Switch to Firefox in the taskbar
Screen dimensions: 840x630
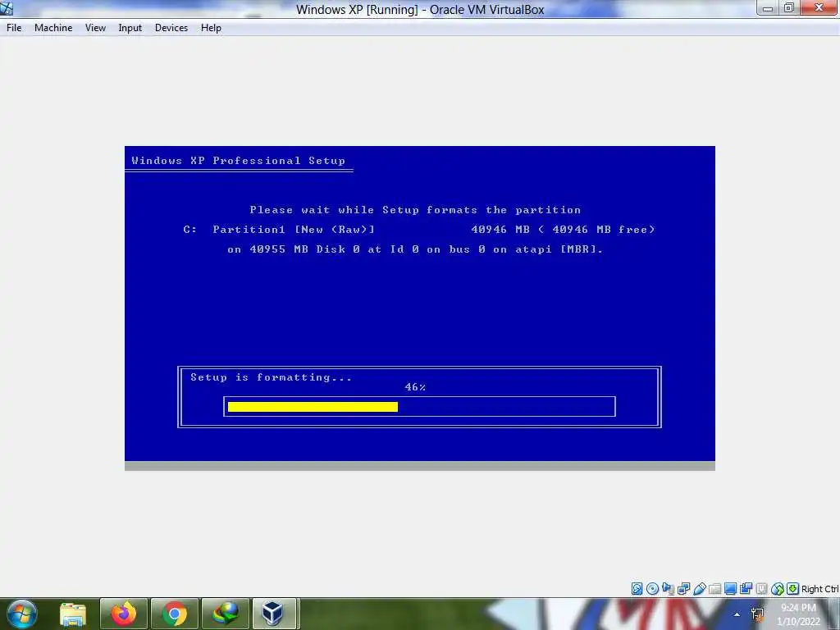pyautogui.click(x=124, y=614)
